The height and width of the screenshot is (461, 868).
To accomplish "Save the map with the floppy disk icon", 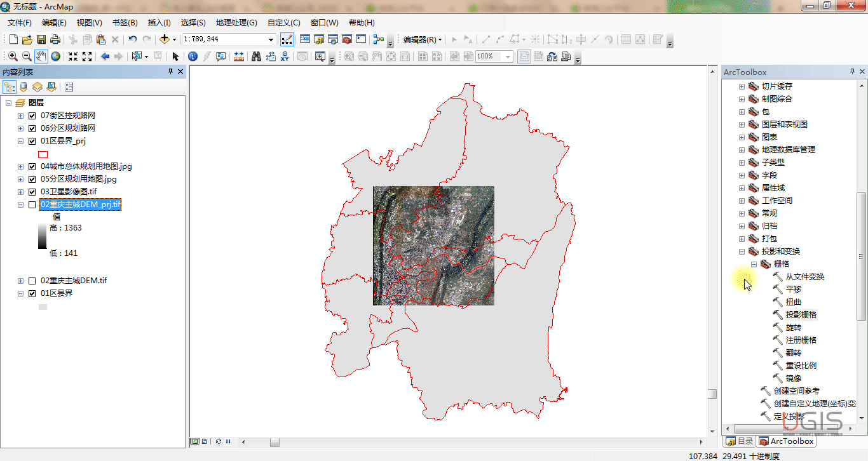I will coord(41,39).
